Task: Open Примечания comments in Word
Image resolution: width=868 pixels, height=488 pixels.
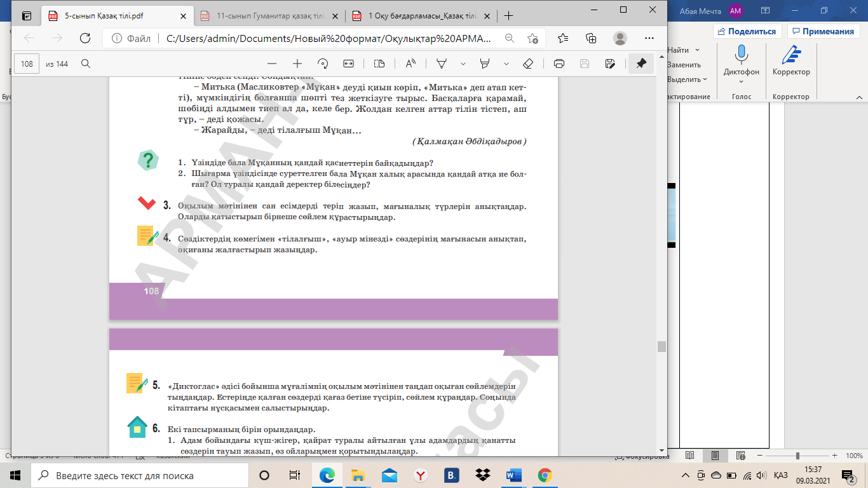Action: click(x=824, y=31)
